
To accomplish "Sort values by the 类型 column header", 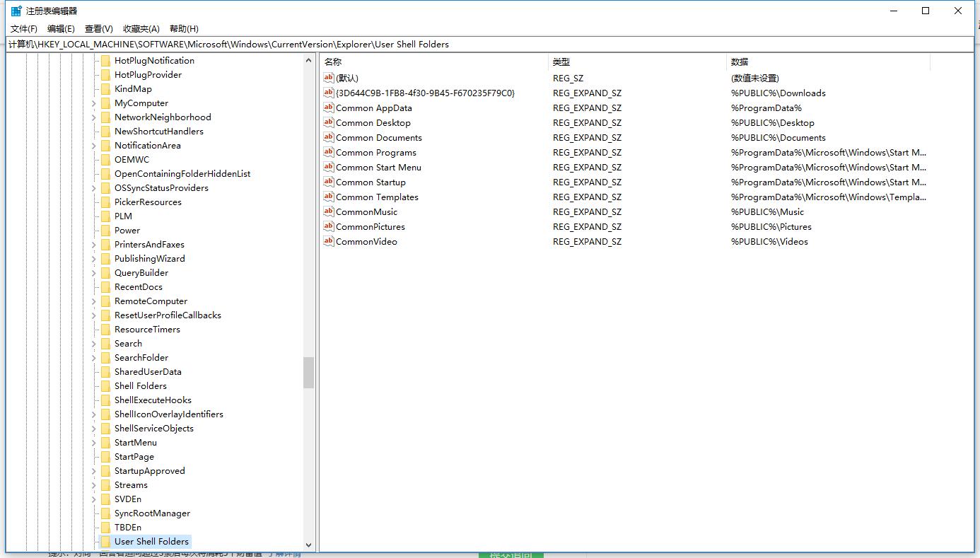I will click(x=637, y=62).
